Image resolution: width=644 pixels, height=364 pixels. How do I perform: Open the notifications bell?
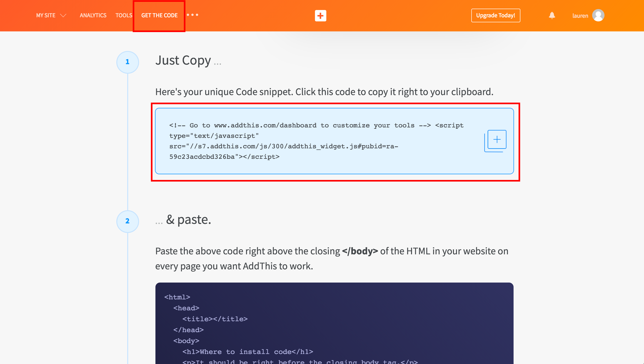pyautogui.click(x=552, y=15)
